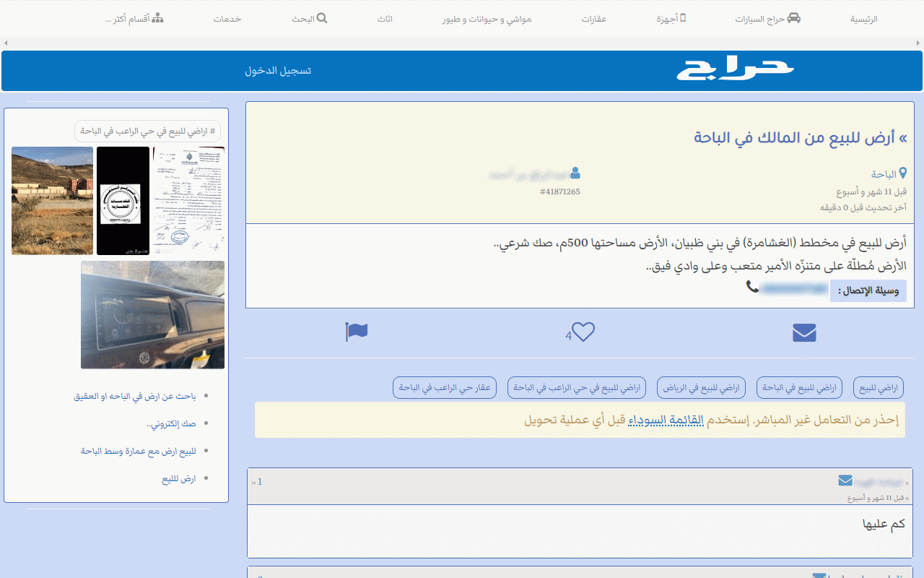Open more categories via the أقسام أكثر icon

coord(157,18)
